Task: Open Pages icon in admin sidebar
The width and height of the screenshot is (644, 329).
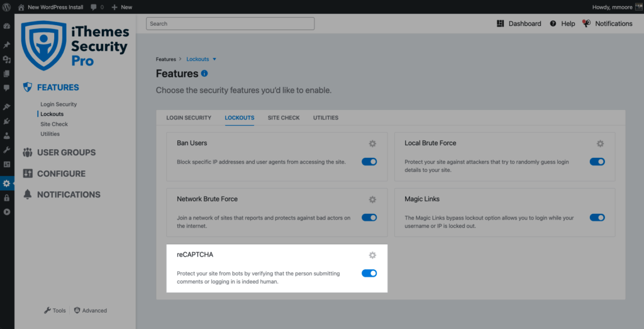Action: (6, 74)
